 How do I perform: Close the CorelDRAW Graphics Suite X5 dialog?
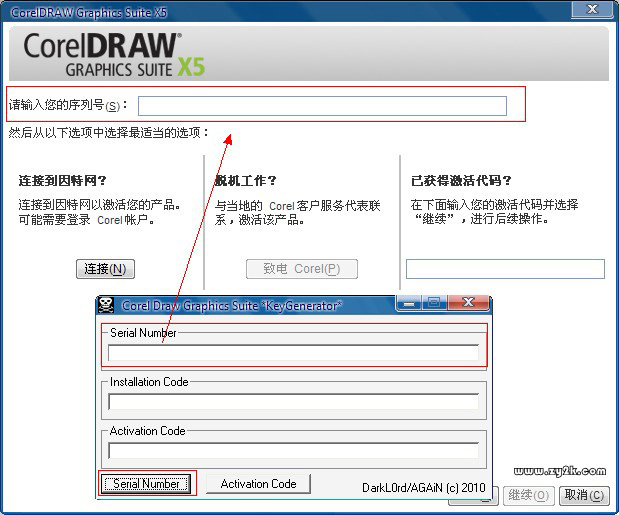pos(593,9)
